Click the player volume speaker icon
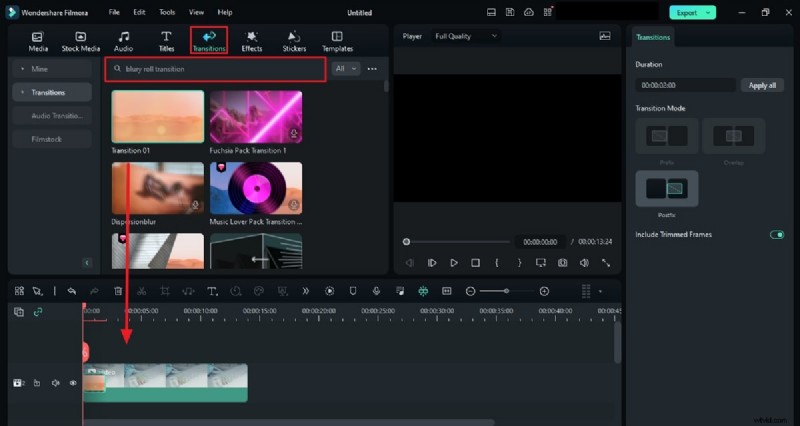The height and width of the screenshot is (426, 800). click(x=584, y=263)
